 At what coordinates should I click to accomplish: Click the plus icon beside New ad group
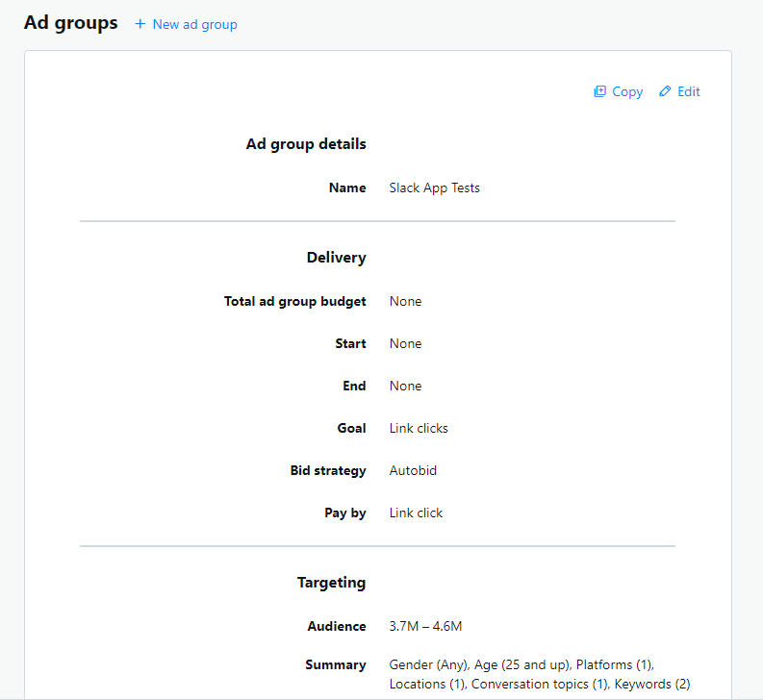coord(140,24)
